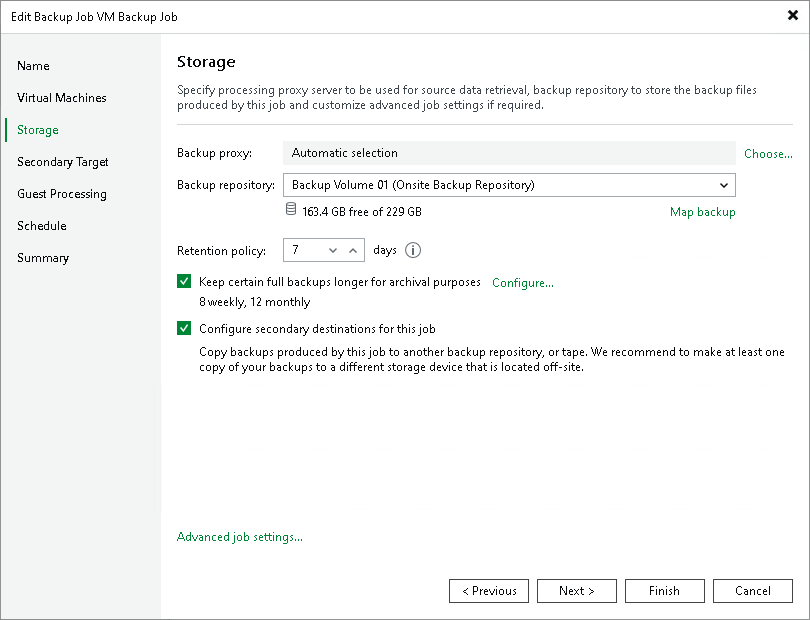810x620 pixels.
Task: Finish editing the backup job
Action: point(664,590)
